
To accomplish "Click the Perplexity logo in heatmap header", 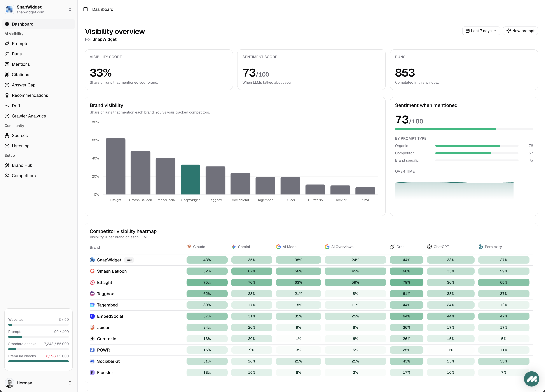I will click(x=481, y=247).
